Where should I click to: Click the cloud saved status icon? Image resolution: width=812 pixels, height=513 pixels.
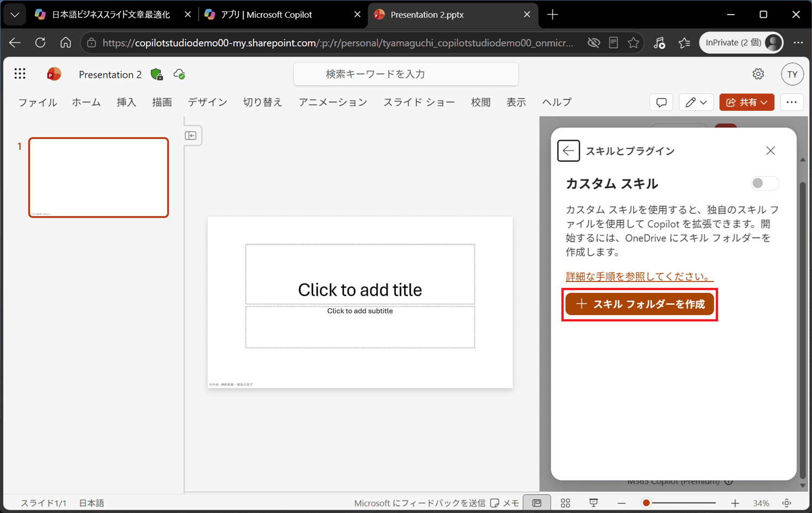179,74
